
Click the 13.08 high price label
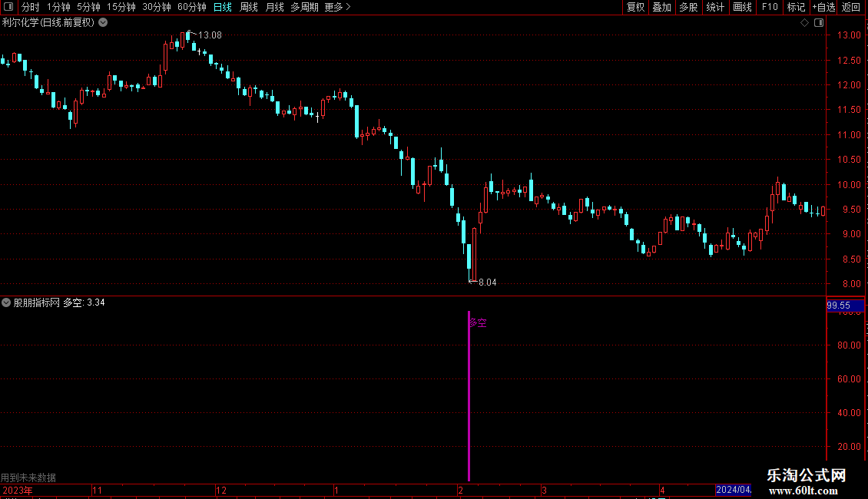pos(210,35)
